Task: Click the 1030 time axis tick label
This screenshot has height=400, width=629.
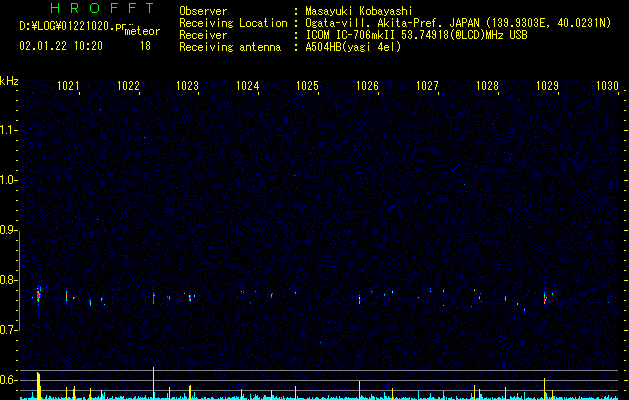Action: click(x=607, y=86)
